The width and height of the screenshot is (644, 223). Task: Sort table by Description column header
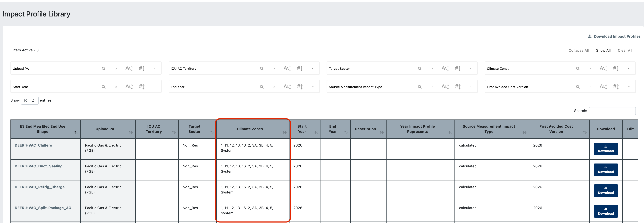pos(369,129)
